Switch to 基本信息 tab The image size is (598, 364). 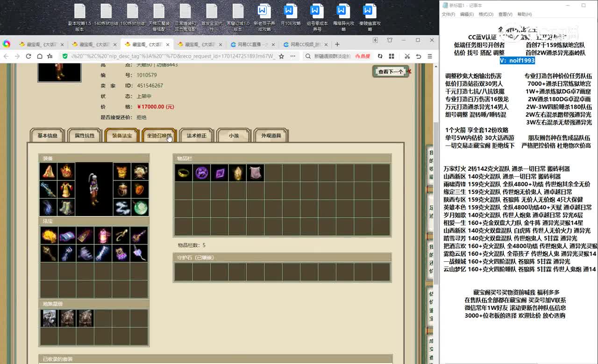tap(48, 136)
